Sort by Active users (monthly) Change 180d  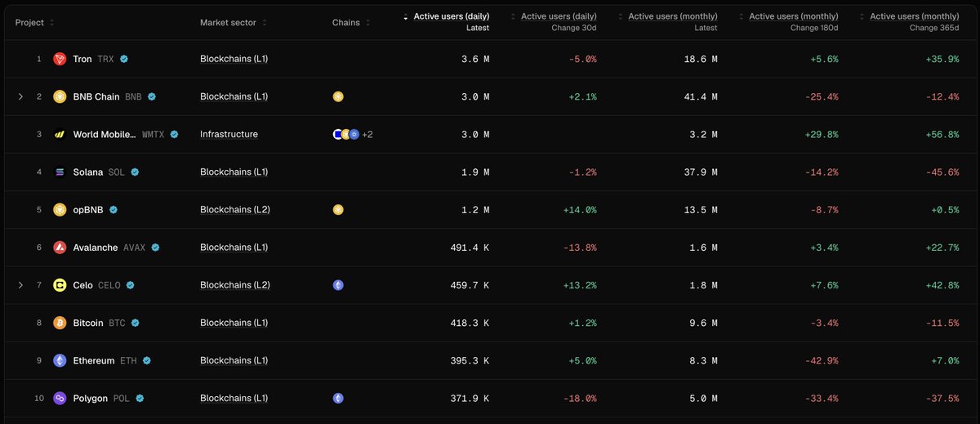pos(788,22)
